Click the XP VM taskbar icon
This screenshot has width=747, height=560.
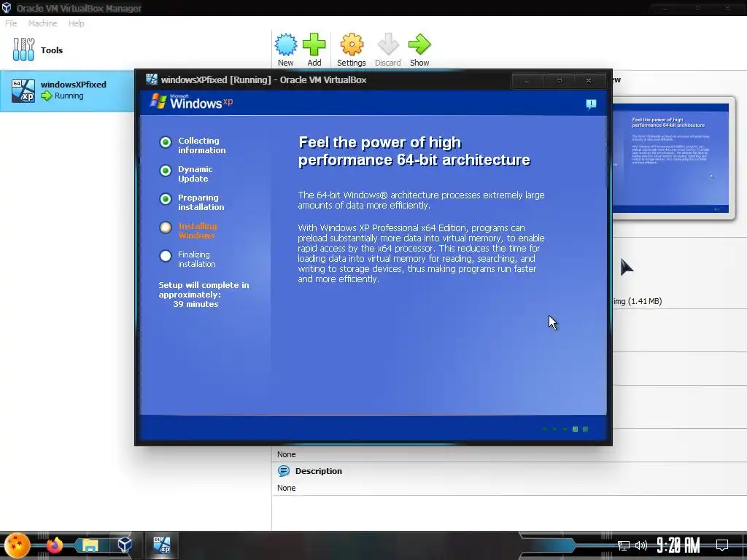(161, 545)
